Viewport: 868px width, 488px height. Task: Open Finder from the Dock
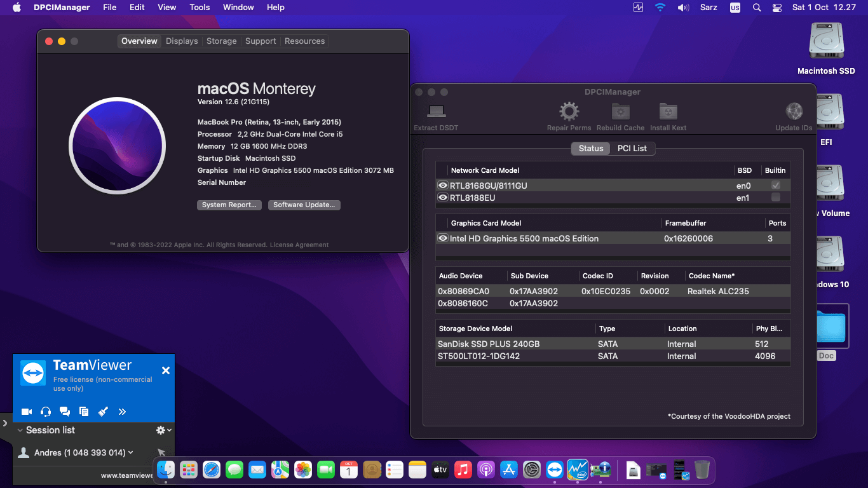pyautogui.click(x=166, y=470)
